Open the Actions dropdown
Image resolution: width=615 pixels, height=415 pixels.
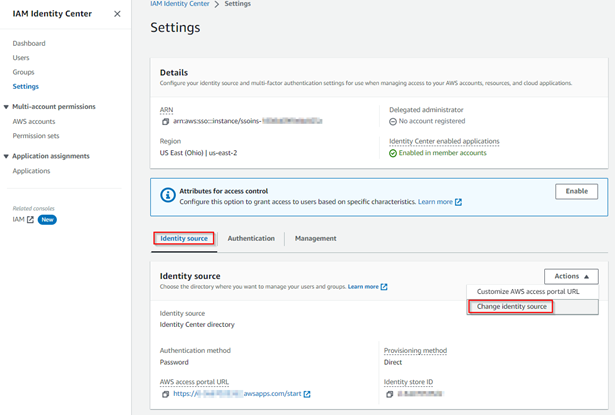pyautogui.click(x=571, y=276)
